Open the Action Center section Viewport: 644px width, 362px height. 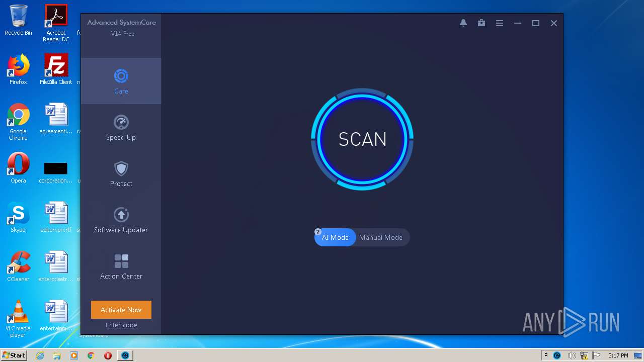tap(121, 266)
